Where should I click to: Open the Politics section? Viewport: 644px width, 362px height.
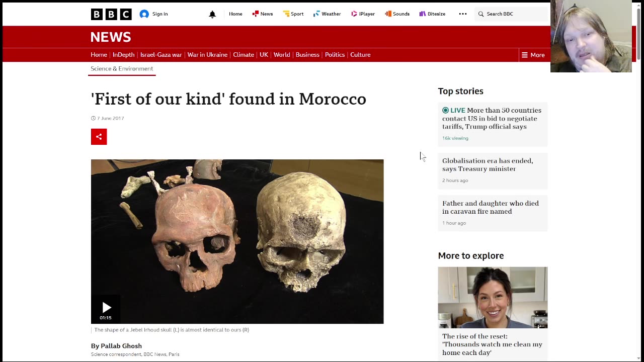click(335, 55)
